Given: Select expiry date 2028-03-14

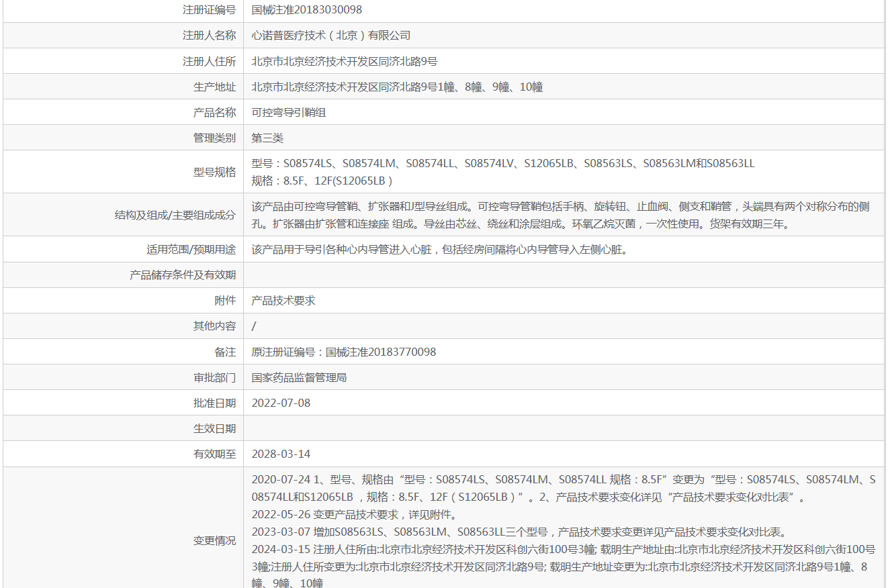Looking at the screenshot, I should click(281, 454).
